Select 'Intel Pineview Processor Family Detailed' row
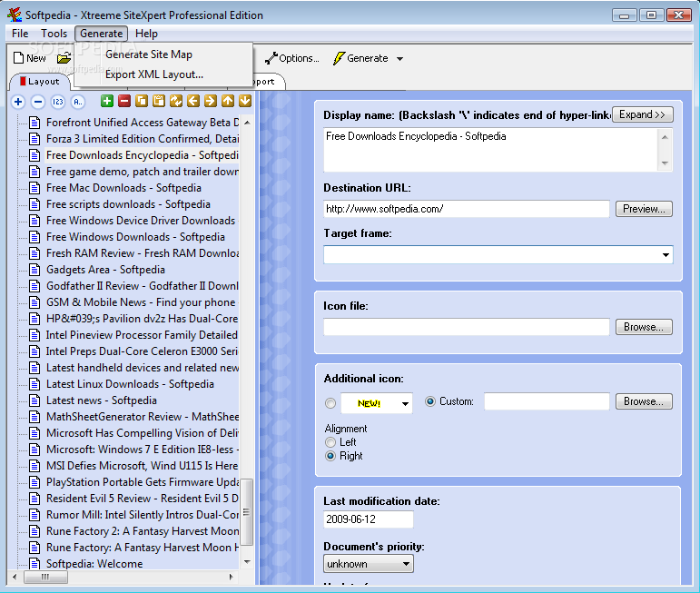This screenshot has width=700, height=593. tap(142, 335)
